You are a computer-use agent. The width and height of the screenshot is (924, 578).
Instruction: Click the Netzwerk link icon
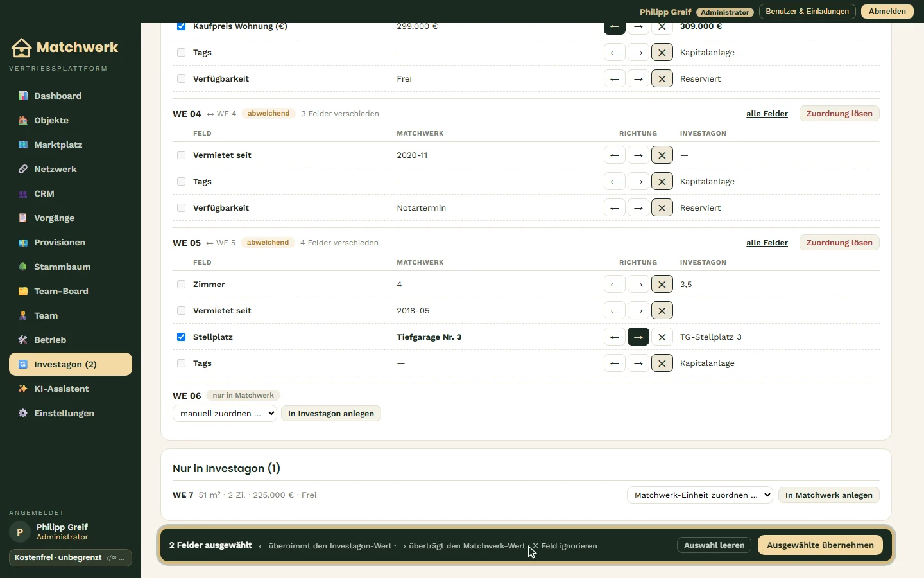[23, 169]
